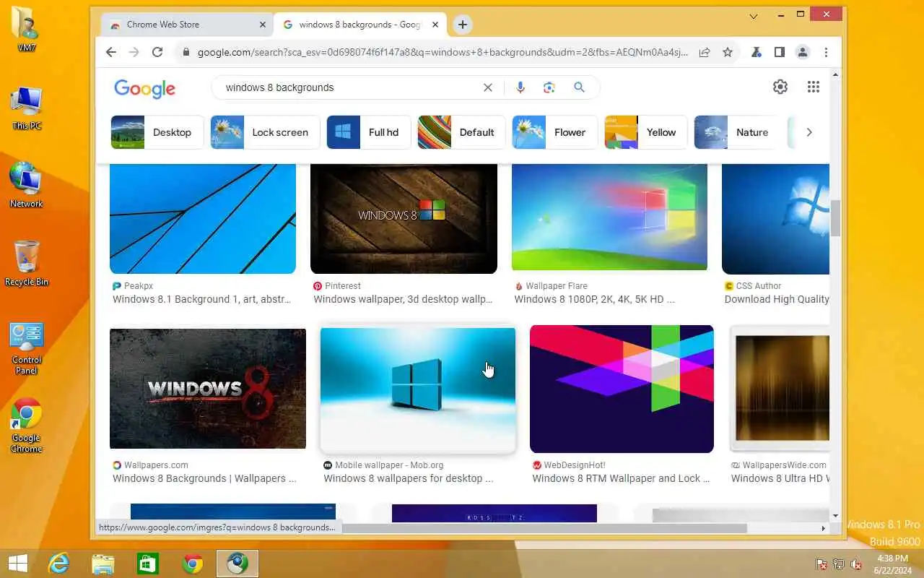Image resolution: width=924 pixels, height=578 pixels.
Task: Select the windows 8 backgrounds tab
Action: coord(359,25)
